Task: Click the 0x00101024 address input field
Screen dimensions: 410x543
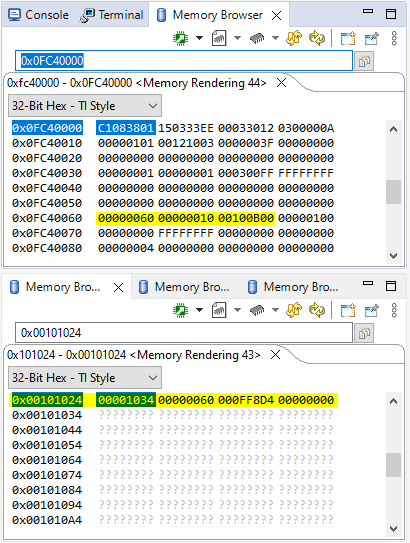Action: pos(184,333)
